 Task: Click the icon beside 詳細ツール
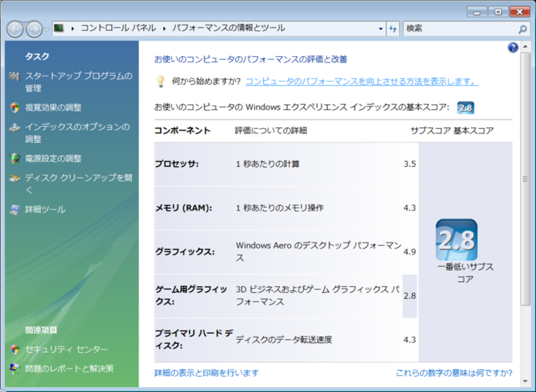pyautogui.click(x=14, y=210)
